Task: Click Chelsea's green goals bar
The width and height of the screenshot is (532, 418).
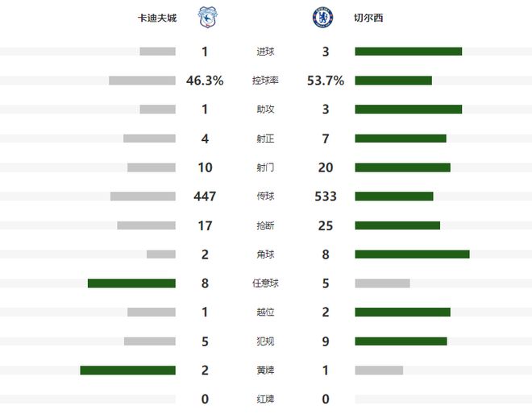Action: coord(408,52)
